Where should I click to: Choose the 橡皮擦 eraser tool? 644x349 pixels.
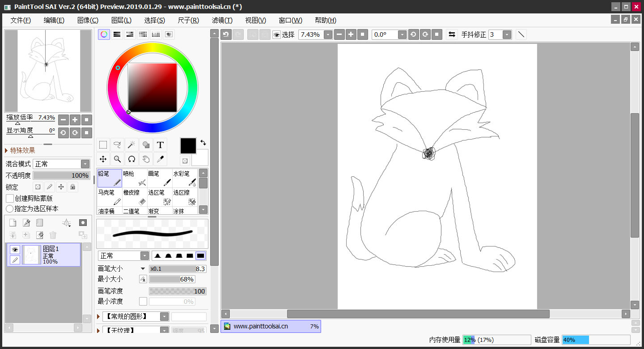pyautogui.click(x=135, y=197)
